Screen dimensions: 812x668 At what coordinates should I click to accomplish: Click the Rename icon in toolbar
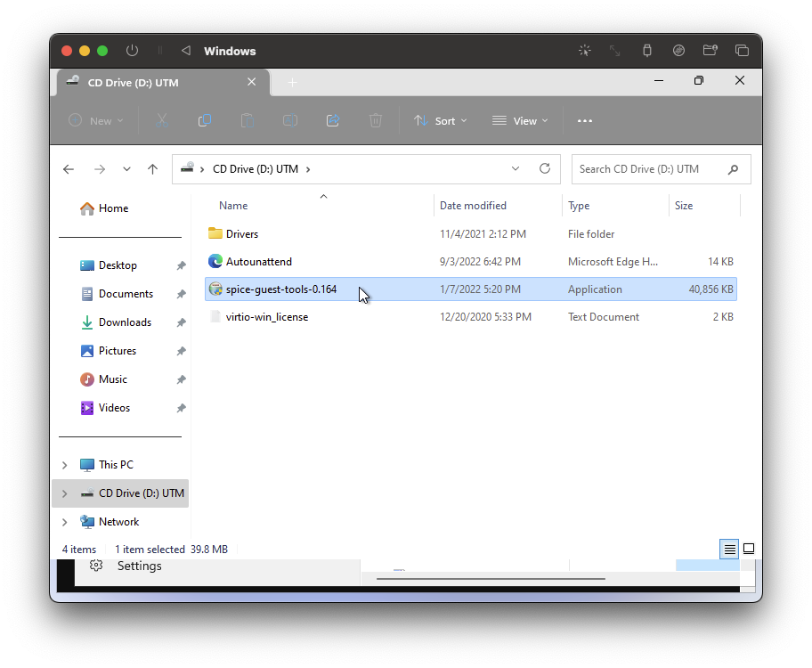click(x=290, y=121)
